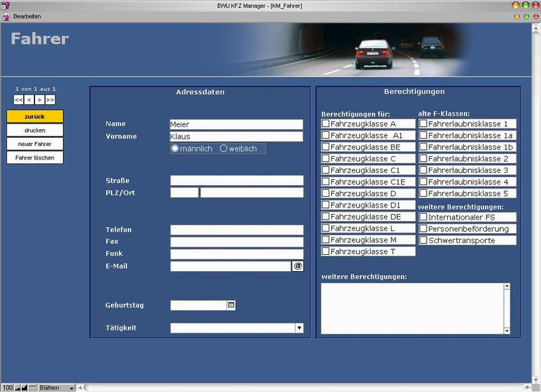This screenshot has height=392, width=541.
Task: Click the Fahrer löschen button
Action: (x=35, y=157)
